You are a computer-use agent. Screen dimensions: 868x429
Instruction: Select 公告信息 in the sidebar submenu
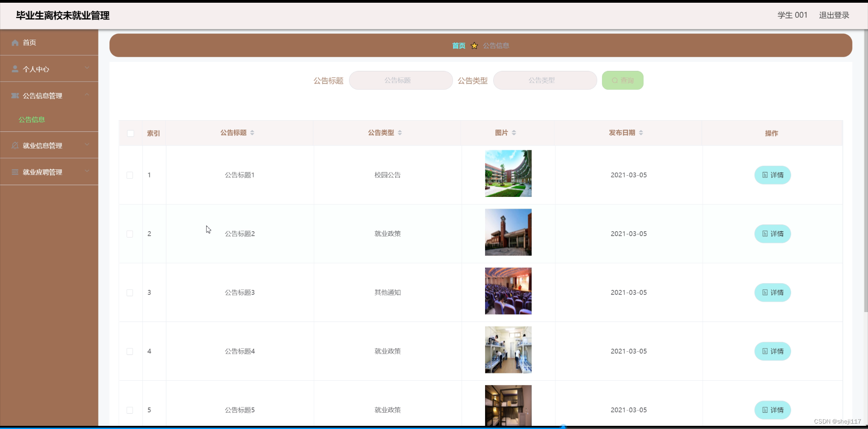pyautogui.click(x=32, y=119)
